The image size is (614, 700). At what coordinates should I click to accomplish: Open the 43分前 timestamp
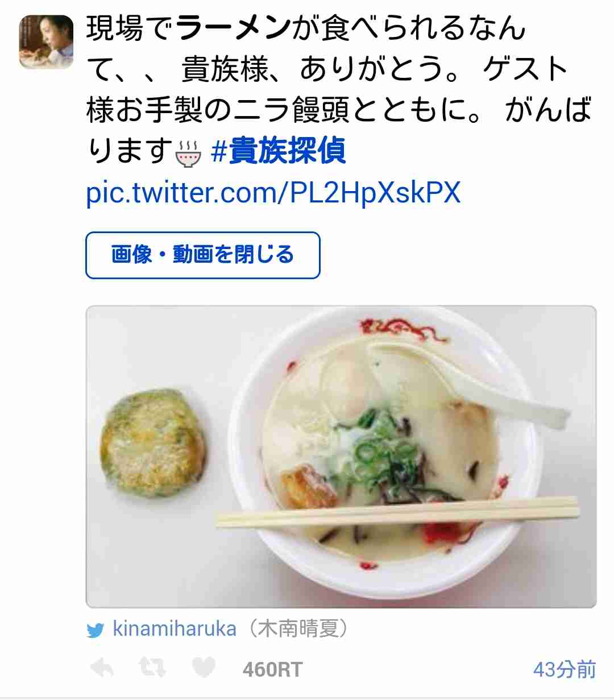pos(564,669)
